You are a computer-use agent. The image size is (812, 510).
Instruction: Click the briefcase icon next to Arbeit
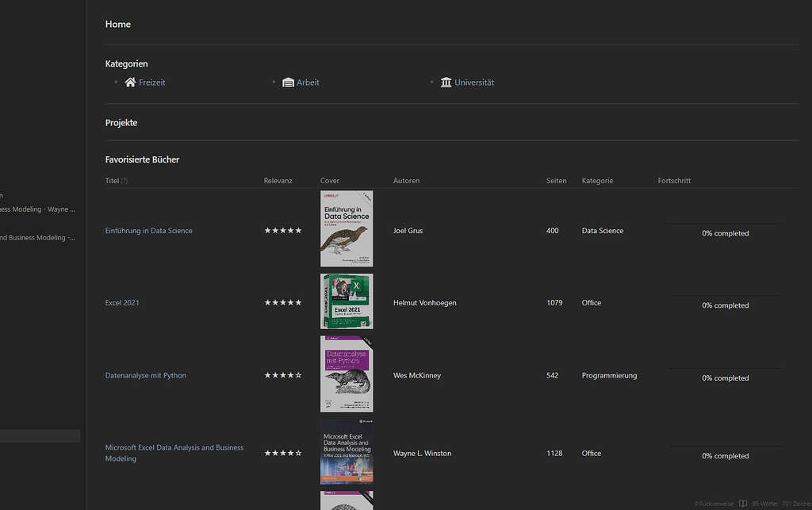click(x=287, y=82)
